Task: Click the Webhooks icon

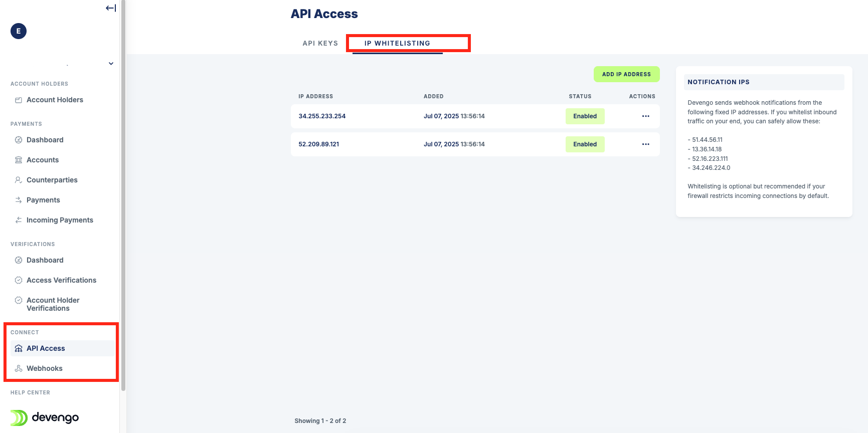Action: (19, 368)
